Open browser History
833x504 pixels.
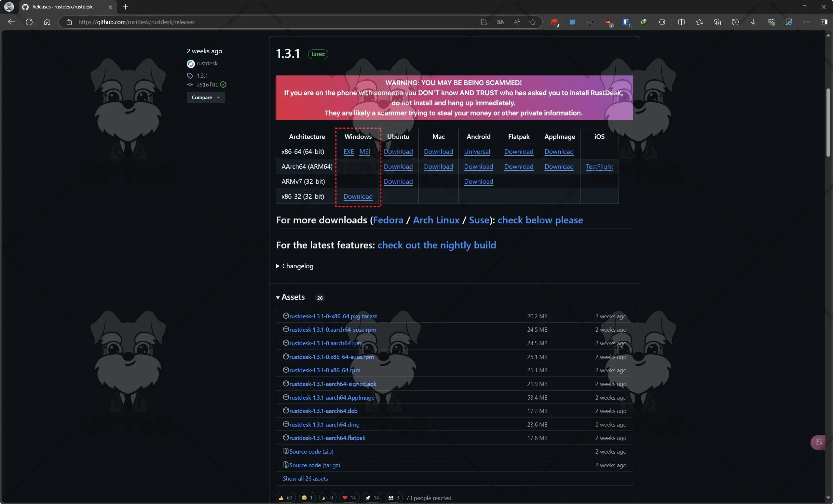pyautogui.click(x=735, y=22)
